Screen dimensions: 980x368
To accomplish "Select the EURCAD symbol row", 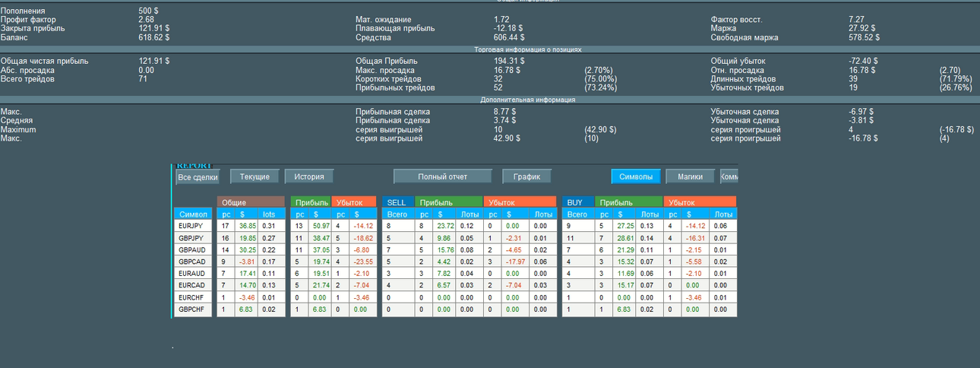I will click(194, 286).
